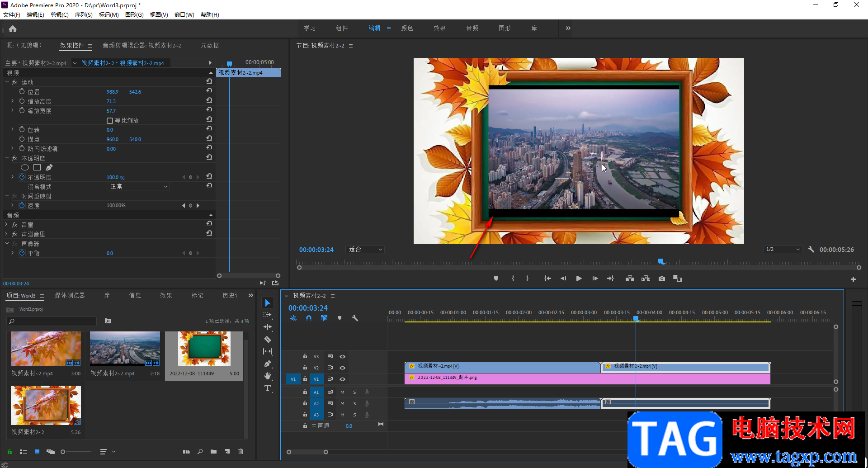
Task: Open the button editor plus icon
Action: pyautogui.click(x=853, y=279)
